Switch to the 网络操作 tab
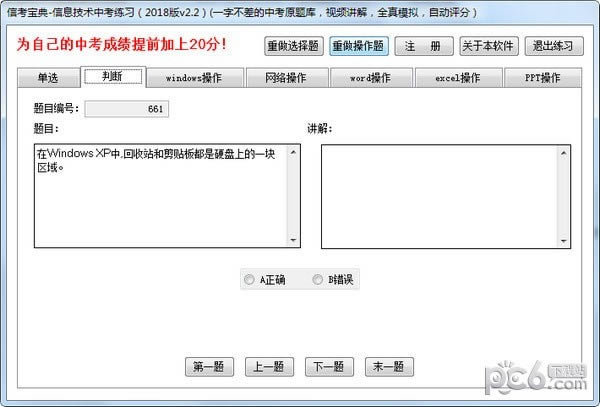 click(287, 78)
